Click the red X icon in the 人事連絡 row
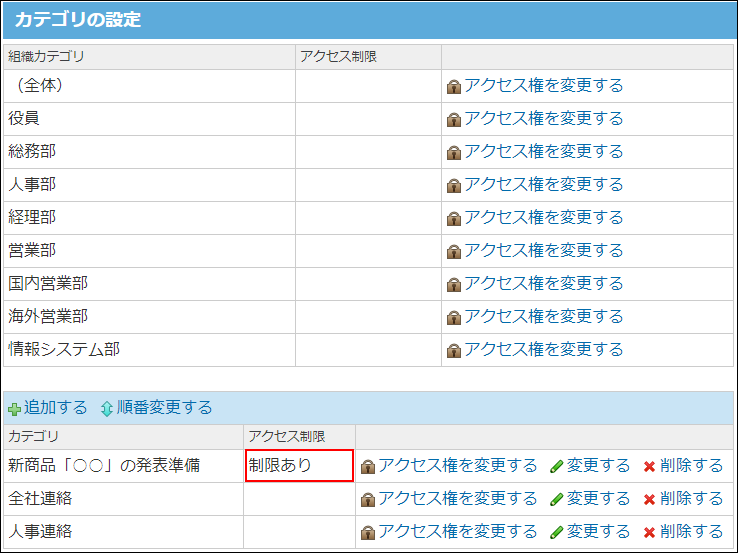Viewport: 738px width, 553px height. 650,532
